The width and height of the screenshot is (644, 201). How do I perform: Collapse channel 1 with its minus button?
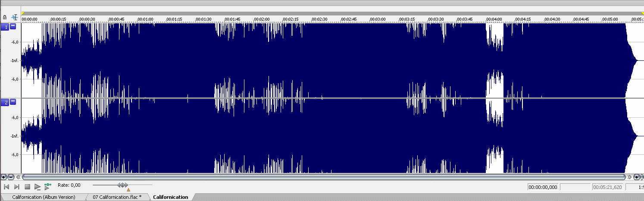13,26
